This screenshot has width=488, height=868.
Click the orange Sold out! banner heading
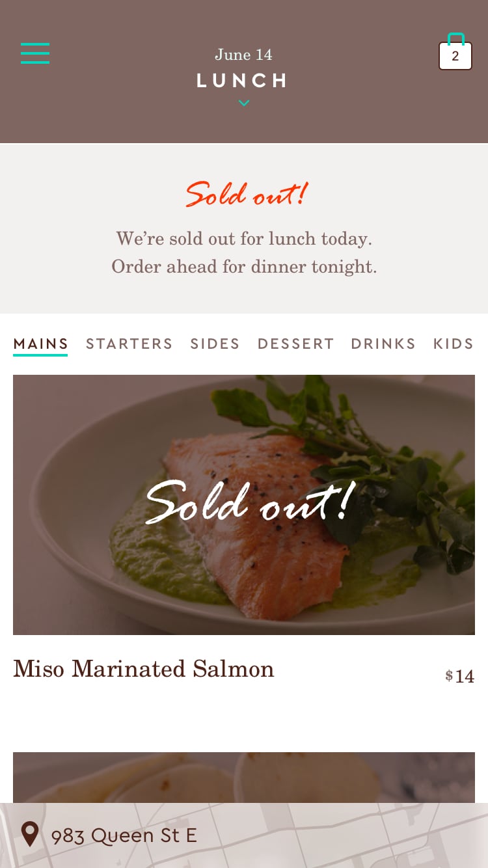click(245, 194)
